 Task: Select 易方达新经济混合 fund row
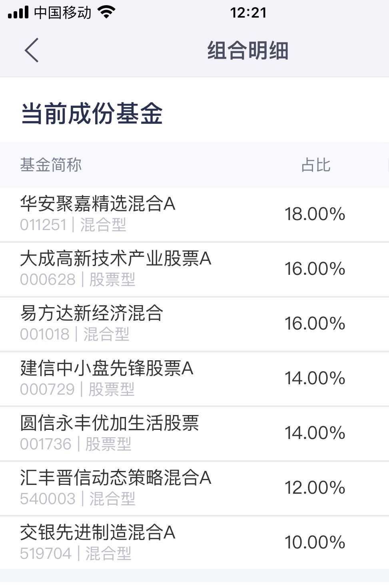92,314
